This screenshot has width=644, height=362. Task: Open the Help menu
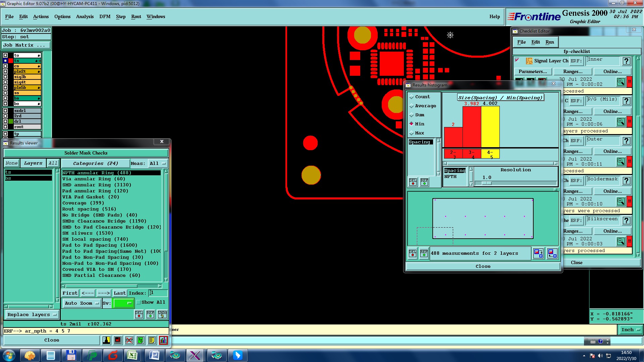(x=494, y=16)
